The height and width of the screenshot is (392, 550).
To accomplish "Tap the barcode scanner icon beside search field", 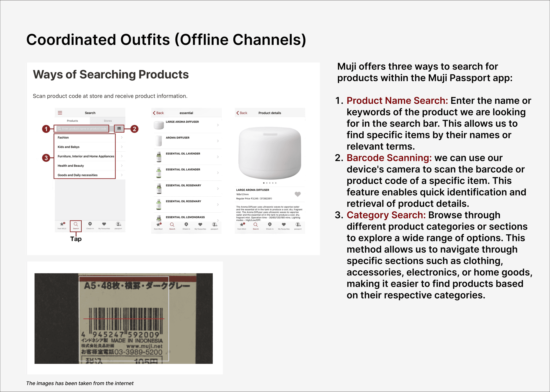I will [x=119, y=129].
